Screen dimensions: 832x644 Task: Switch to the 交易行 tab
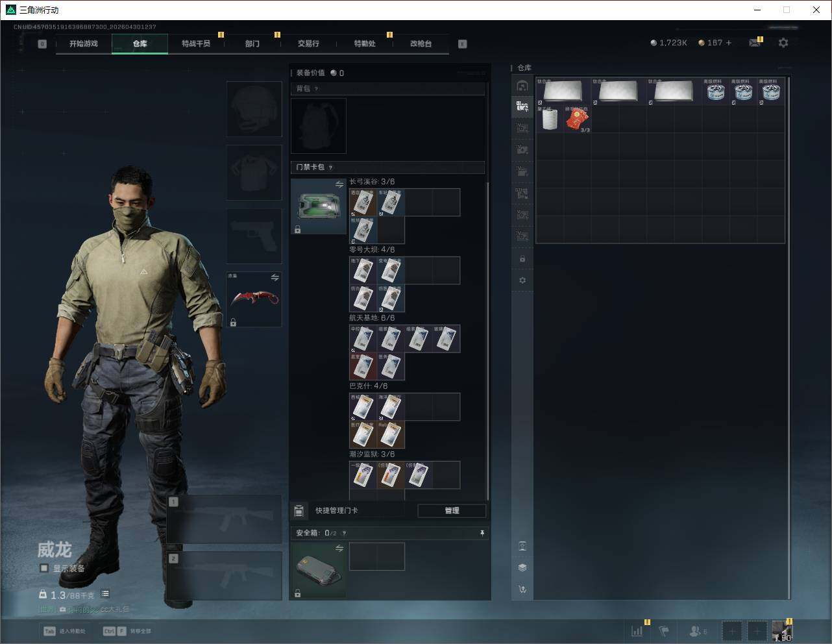[x=308, y=43]
